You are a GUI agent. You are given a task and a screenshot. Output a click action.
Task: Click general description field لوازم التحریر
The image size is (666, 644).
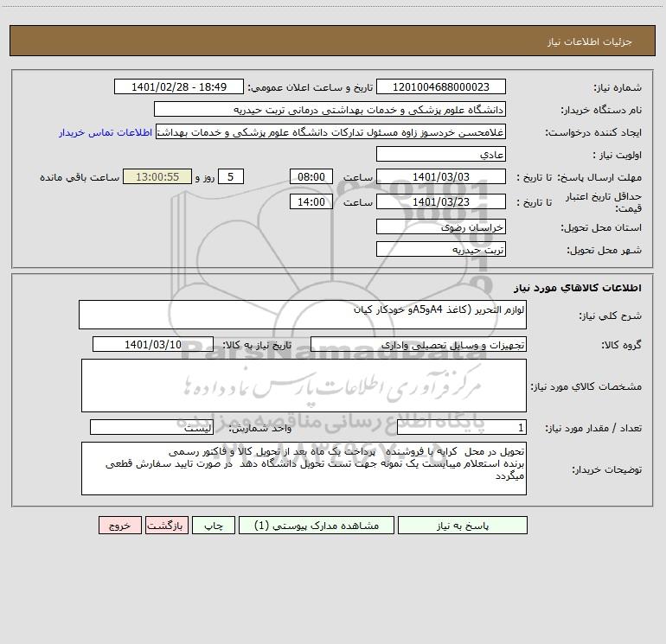303,315
